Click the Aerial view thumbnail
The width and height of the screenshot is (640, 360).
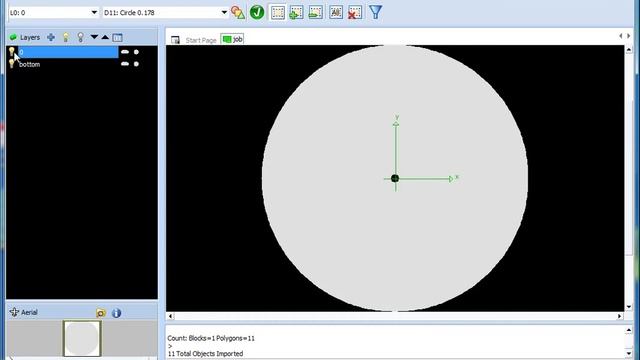(82, 338)
